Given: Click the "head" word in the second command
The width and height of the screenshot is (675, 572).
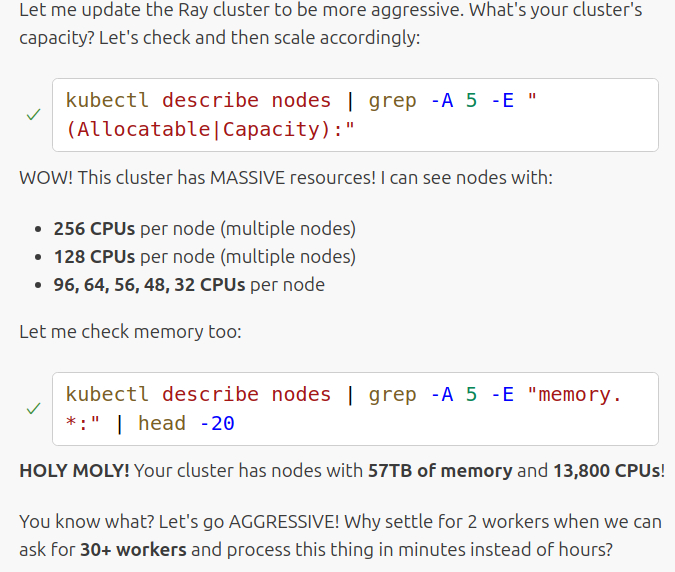Looking at the screenshot, I should tap(161, 423).
